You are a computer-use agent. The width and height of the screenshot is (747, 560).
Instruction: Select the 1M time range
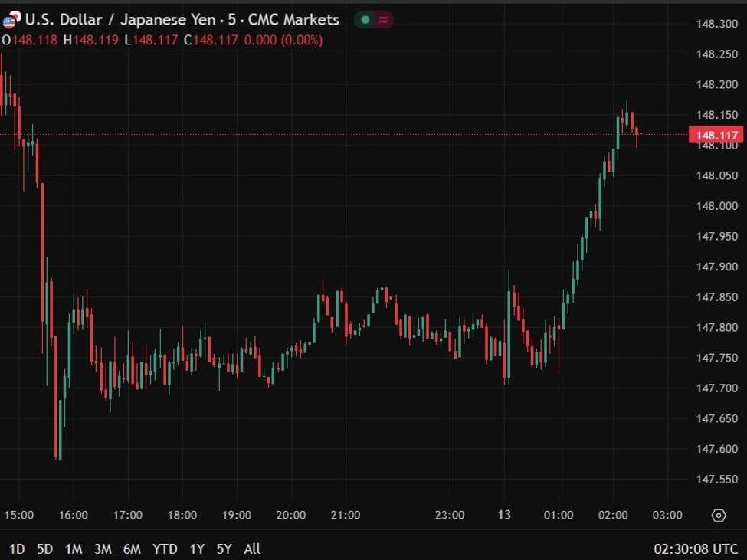[x=74, y=549]
